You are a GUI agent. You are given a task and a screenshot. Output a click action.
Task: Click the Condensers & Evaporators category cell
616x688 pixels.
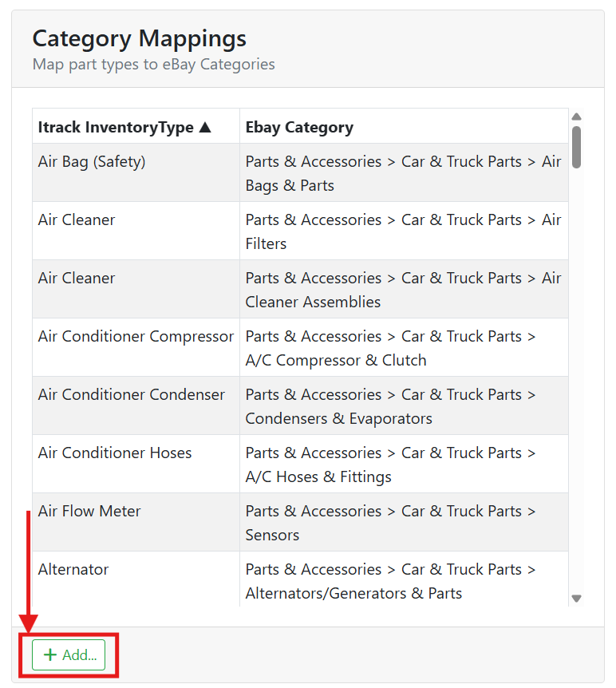pos(404,405)
